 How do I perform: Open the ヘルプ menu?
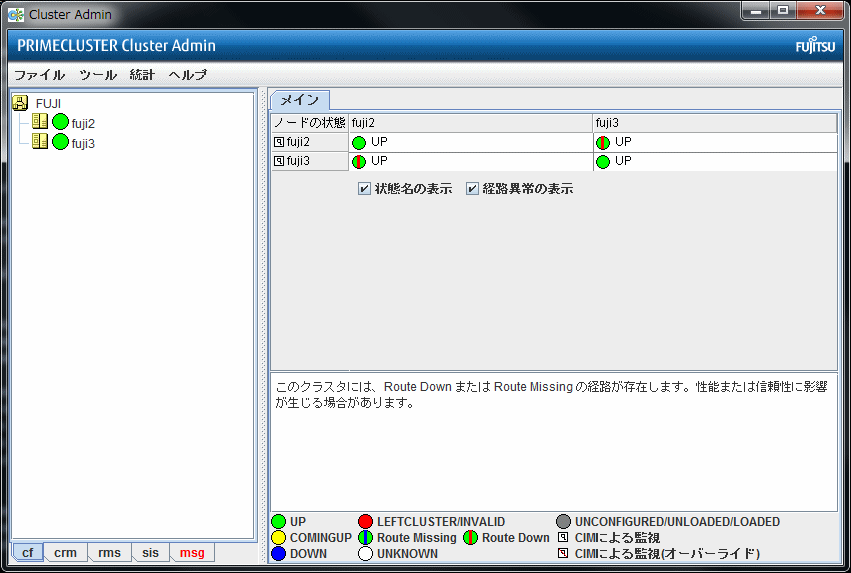pyautogui.click(x=188, y=75)
